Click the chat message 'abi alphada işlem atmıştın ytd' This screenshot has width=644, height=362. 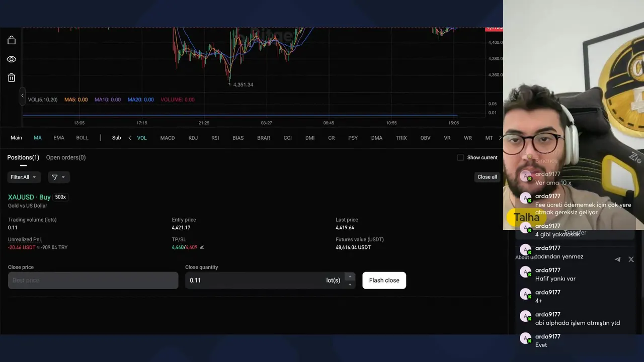pyautogui.click(x=578, y=323)
